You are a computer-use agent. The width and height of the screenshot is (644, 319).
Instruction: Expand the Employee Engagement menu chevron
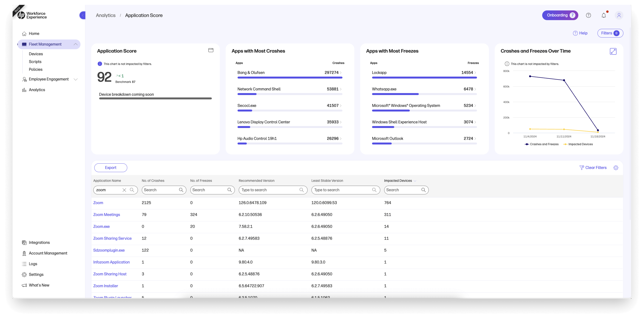pos(76,79)
